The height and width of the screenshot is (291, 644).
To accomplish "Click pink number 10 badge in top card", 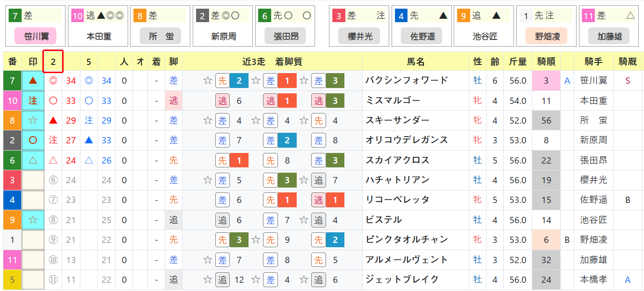I will pos(78,16).
